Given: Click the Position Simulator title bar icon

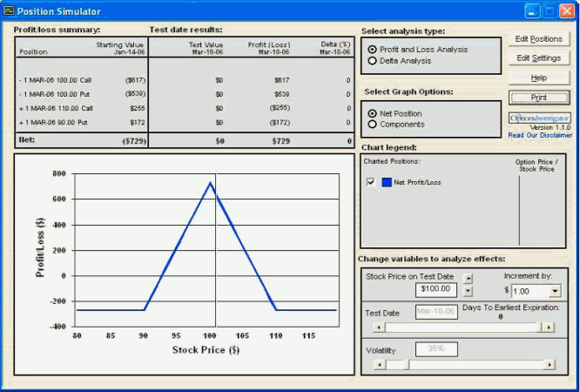Looking at the screenshot, I should 9,11.
